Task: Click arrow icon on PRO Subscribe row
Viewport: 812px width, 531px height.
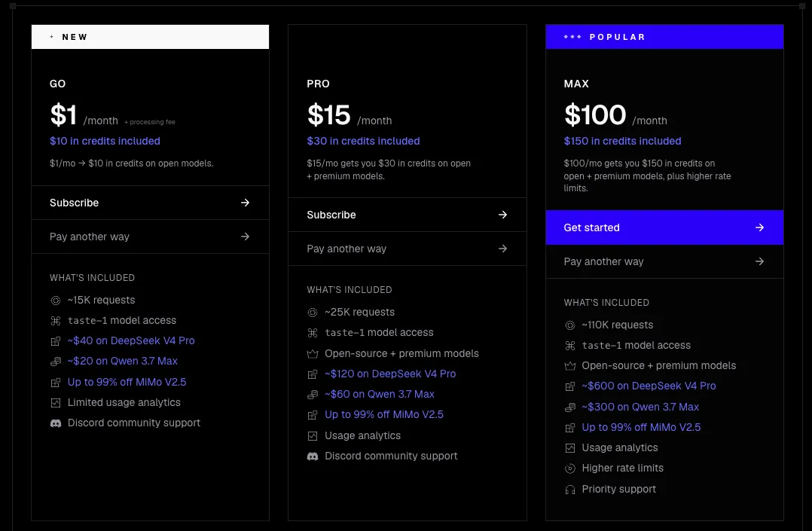Action: click(502, 215)
